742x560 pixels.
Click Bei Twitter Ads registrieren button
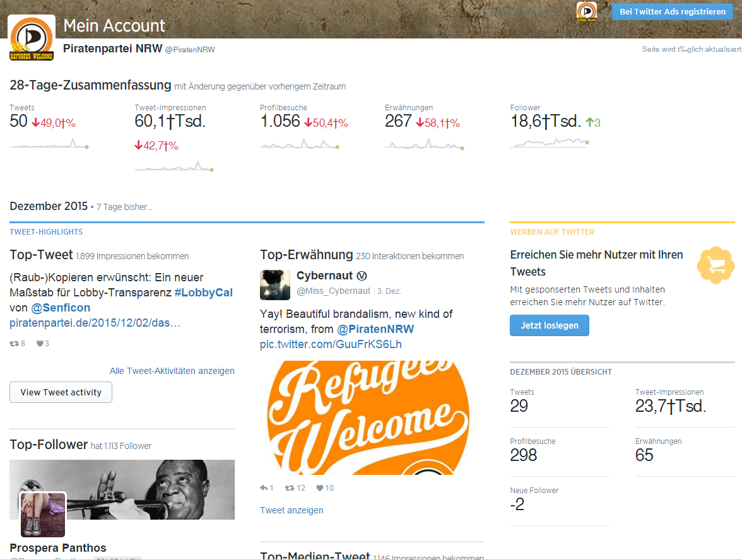(673, 12)
